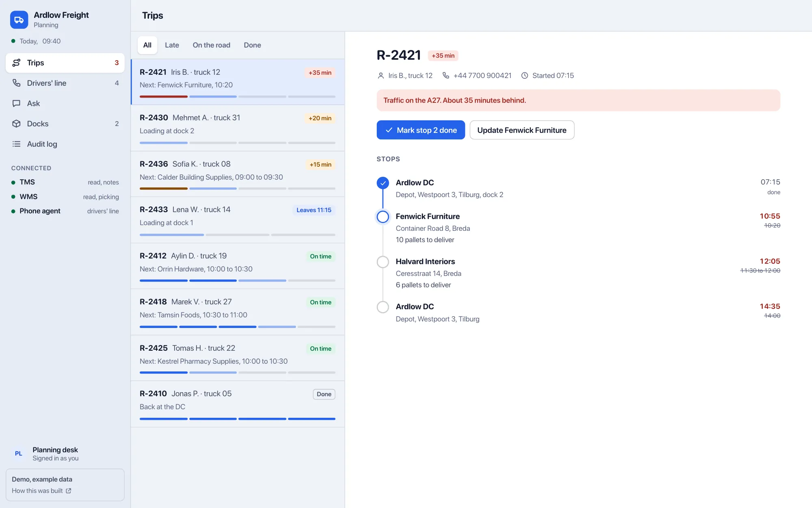Select trip R-2418 Marek V. truck 27
Viewport: 812px width, 508px height.
[x=238, y=312]
